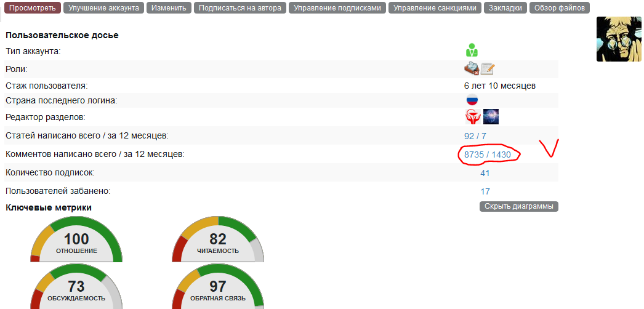Click the notepad with pencil role icon
The height and width of the screenshot is (309, 644).
pyautogui.click(x=488, y=69)
